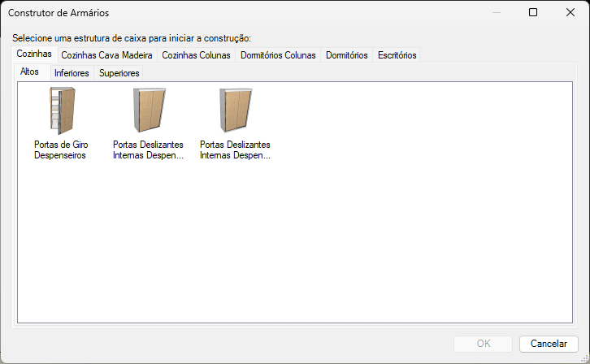The image size is (590, 364).
Task: Minimize the Construtor de Armários dialog
Action: 496,12
